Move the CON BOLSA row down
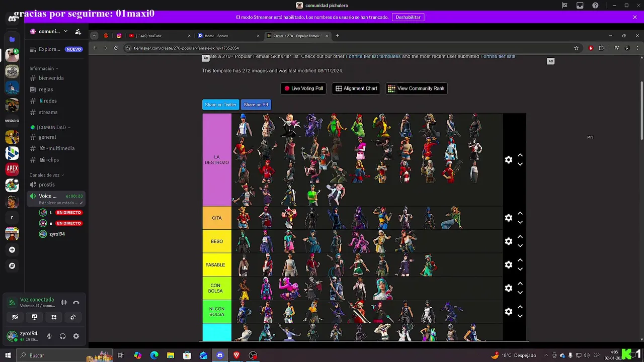Viewport: 644px width, 362px height. [520, 293]
